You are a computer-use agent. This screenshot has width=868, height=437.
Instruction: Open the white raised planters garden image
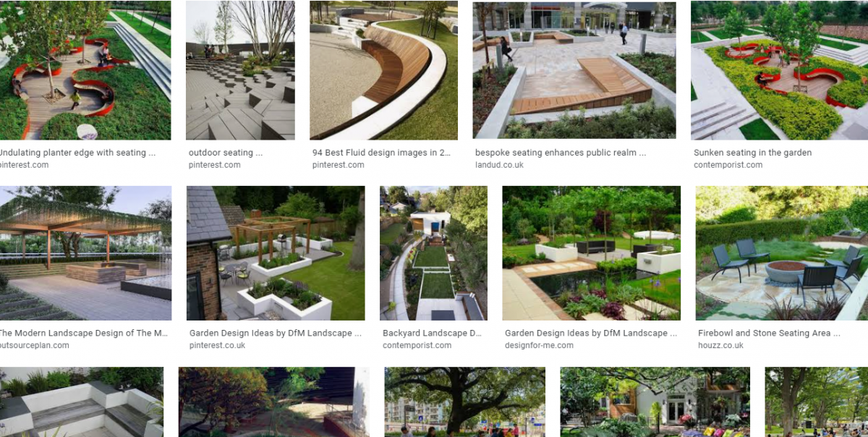point(276,253)
